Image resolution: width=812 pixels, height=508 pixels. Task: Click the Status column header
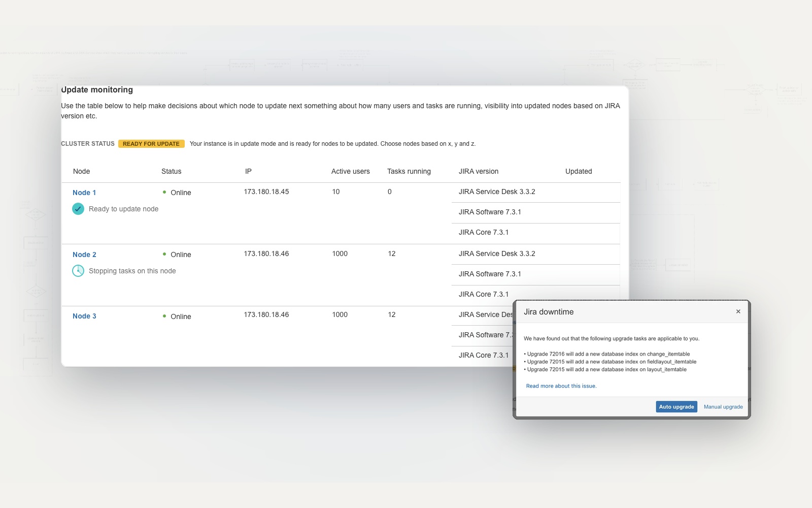171,171
